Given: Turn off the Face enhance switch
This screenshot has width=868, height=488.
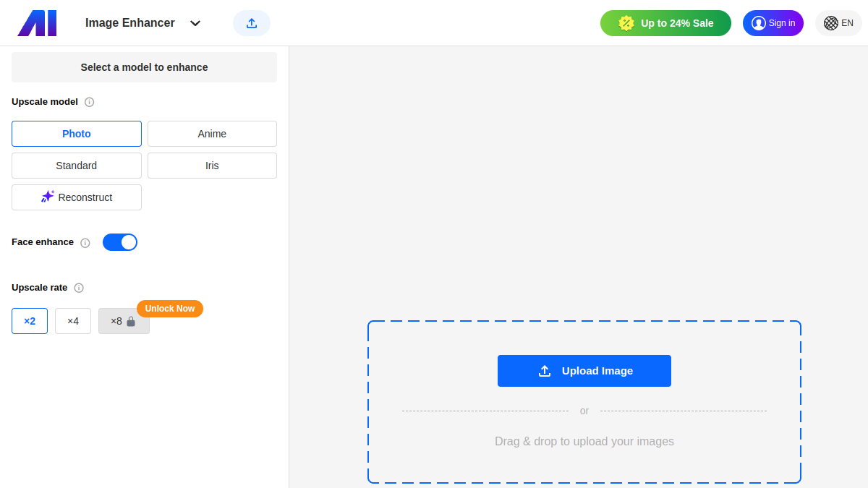Looking at the screenshot, I should tap(120, 242).
